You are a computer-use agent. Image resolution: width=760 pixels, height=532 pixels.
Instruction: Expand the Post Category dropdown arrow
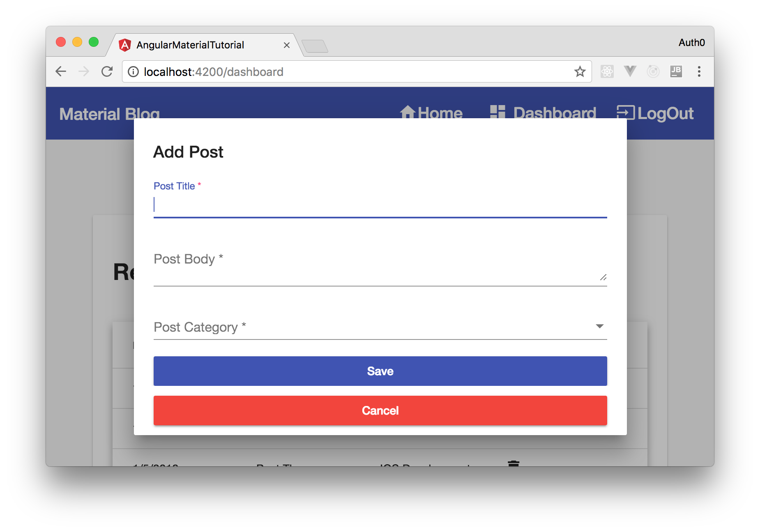[x=599, y=326]
